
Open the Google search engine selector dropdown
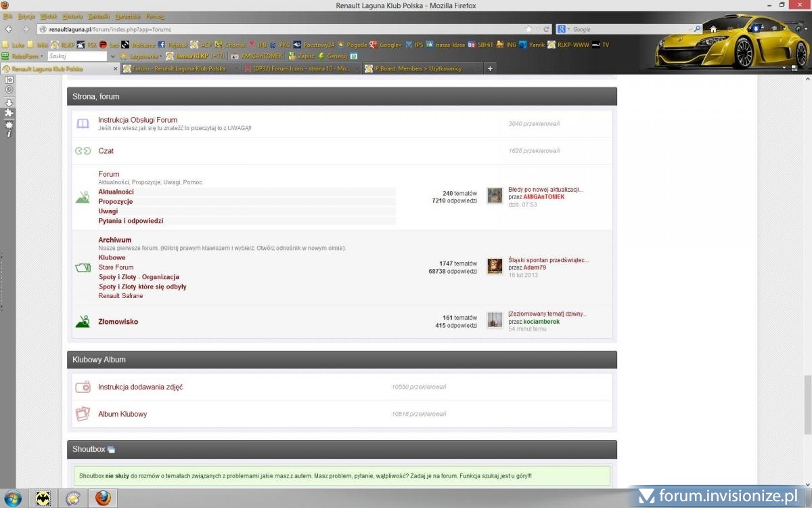point(563,29)
